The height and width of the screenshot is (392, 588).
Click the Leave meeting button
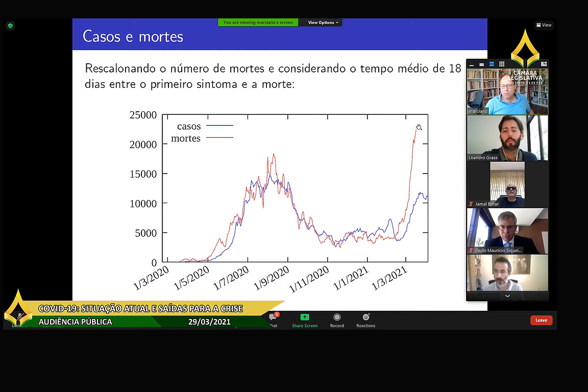point(541,321)
